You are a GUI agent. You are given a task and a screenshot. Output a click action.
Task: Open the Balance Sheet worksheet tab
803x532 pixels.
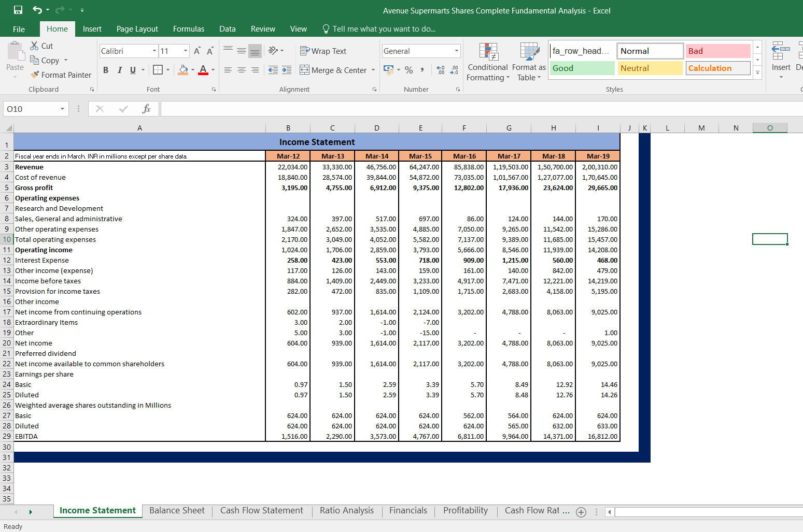click(x=177, y=511)
